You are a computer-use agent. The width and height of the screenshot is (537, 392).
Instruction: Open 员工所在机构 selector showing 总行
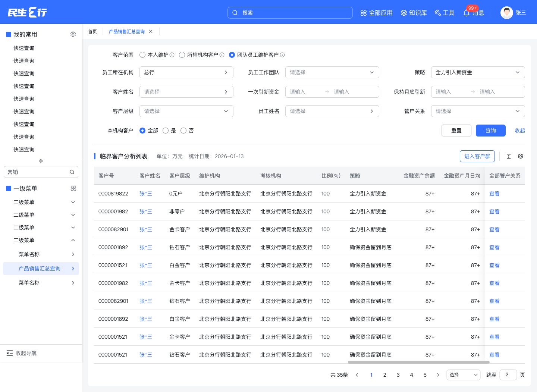click(x=186, y=72)
